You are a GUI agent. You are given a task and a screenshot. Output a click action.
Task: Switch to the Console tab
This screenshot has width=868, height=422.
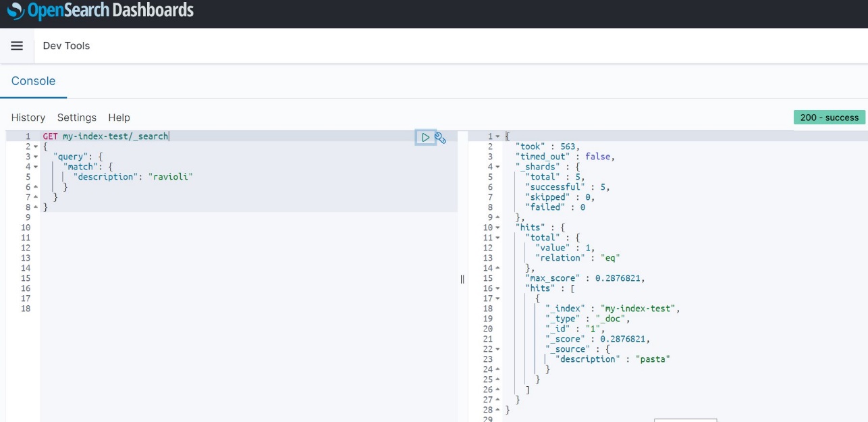coord(33,81)
